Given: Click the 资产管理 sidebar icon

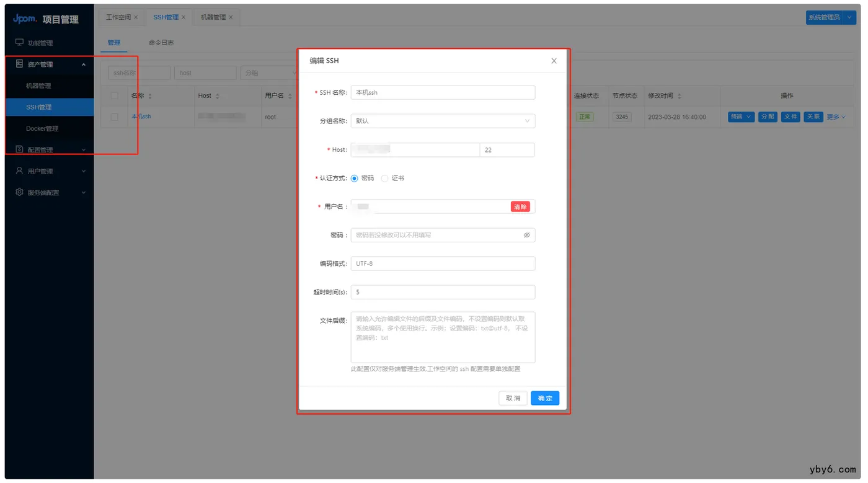Looking at the screenshot, I should (19, 64).
